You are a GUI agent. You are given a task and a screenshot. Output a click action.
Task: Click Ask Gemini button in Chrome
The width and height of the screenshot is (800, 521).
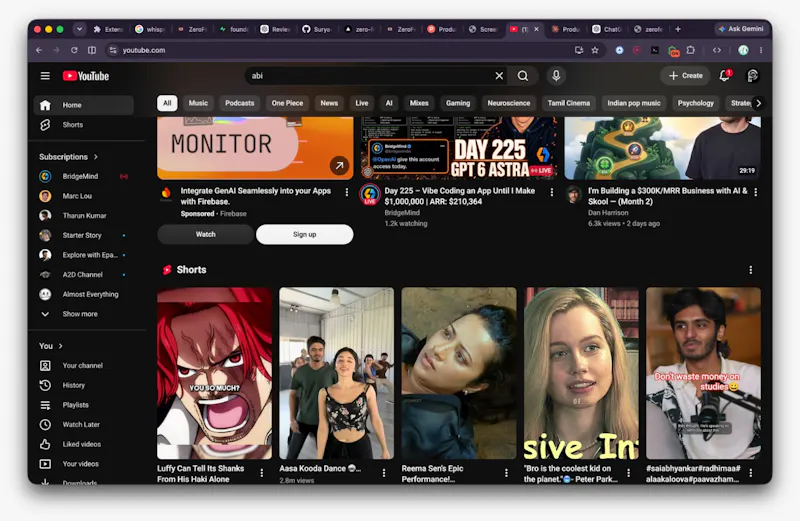(x=741, y=29)
